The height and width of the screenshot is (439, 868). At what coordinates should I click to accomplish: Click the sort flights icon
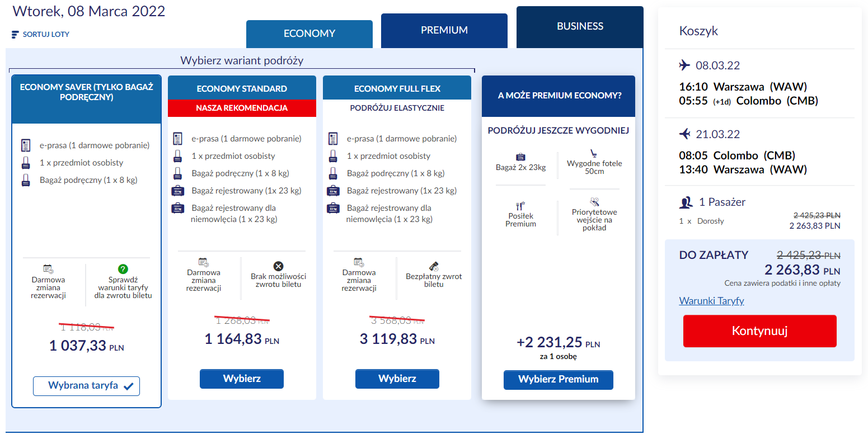pos(15,35)
